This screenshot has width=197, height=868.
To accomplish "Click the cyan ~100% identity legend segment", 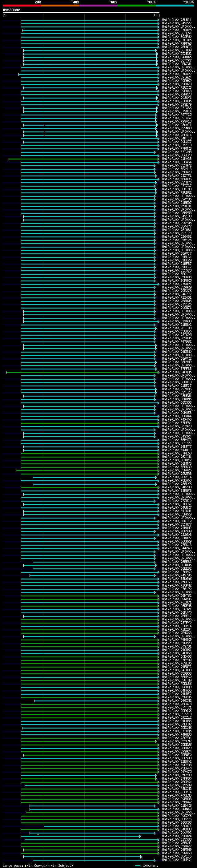I will [x=175, y=6].
